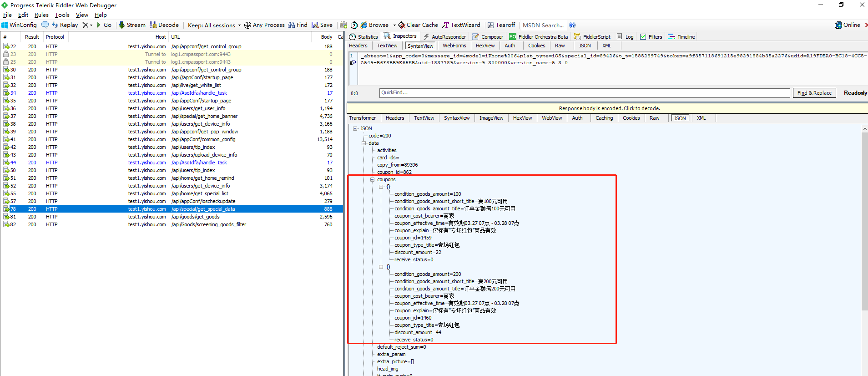Toggle Stream mode in toolbar

tap(132, 25)
